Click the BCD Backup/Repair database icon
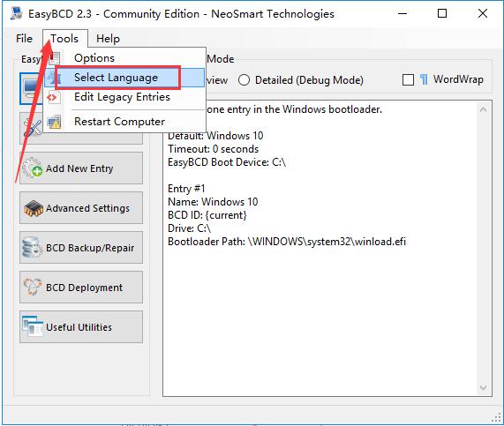Viewport: 504px width, 426px height. [33, 248]
